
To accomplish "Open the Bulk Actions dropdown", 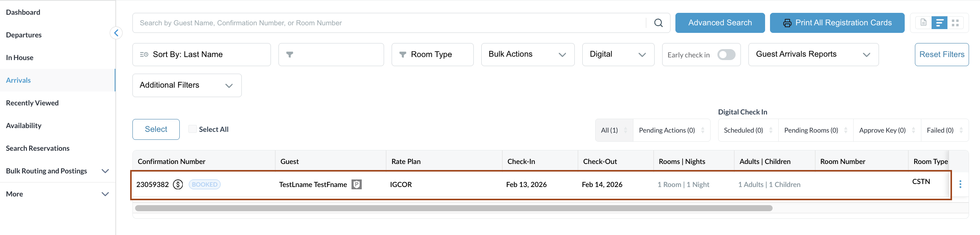I will pyautogui.click(x=527, y=54).
